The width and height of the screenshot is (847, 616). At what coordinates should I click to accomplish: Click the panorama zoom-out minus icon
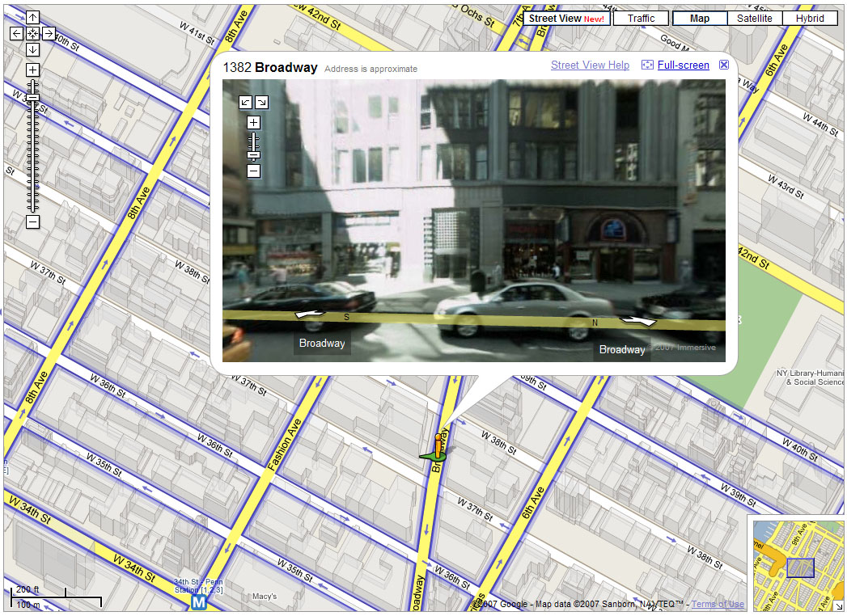(253, 172)
